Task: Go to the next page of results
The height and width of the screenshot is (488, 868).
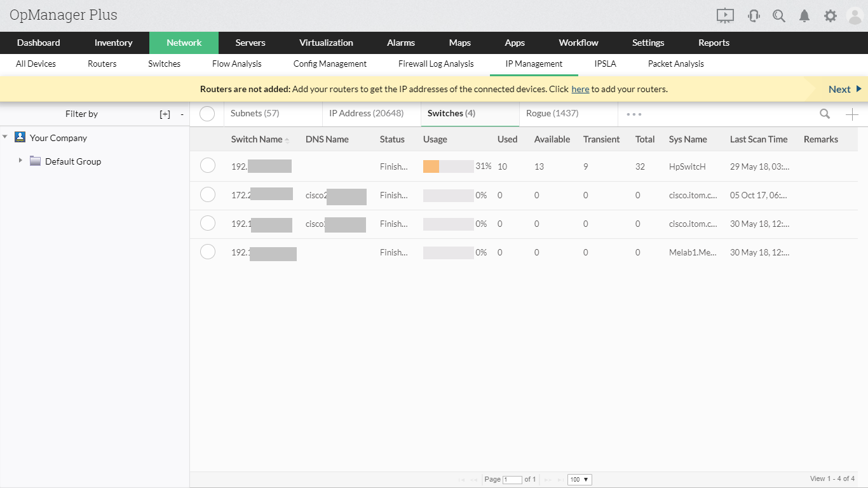Action: [x=547, y=480]
